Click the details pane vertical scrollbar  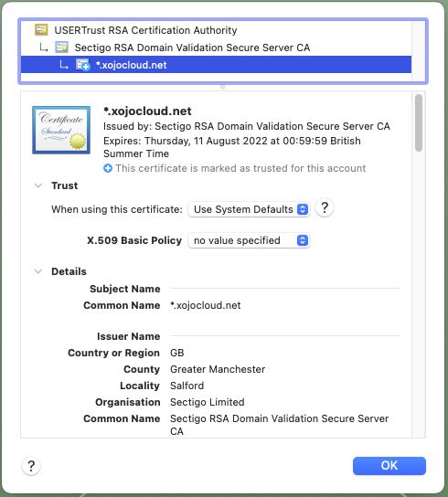[419, 123]
